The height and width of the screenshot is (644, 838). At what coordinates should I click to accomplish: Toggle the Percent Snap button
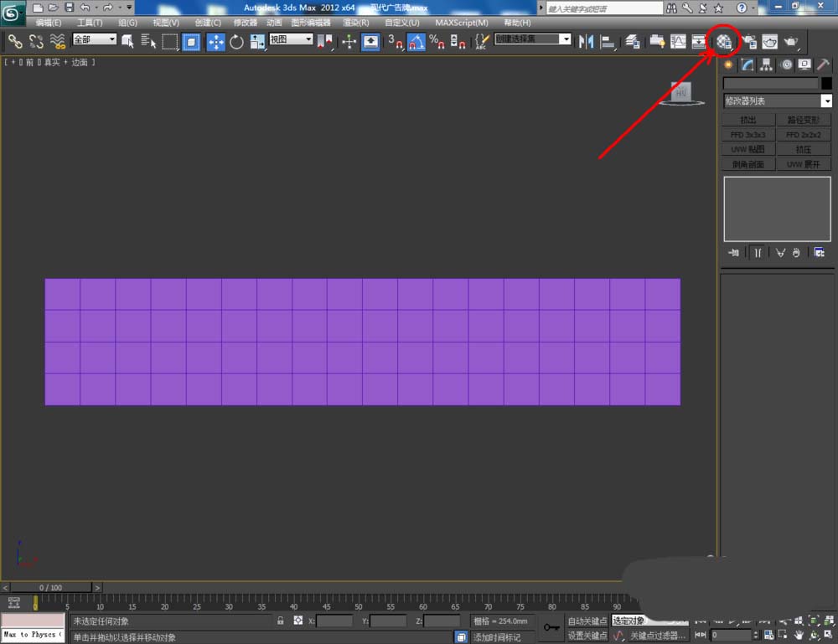pos(437,42)
